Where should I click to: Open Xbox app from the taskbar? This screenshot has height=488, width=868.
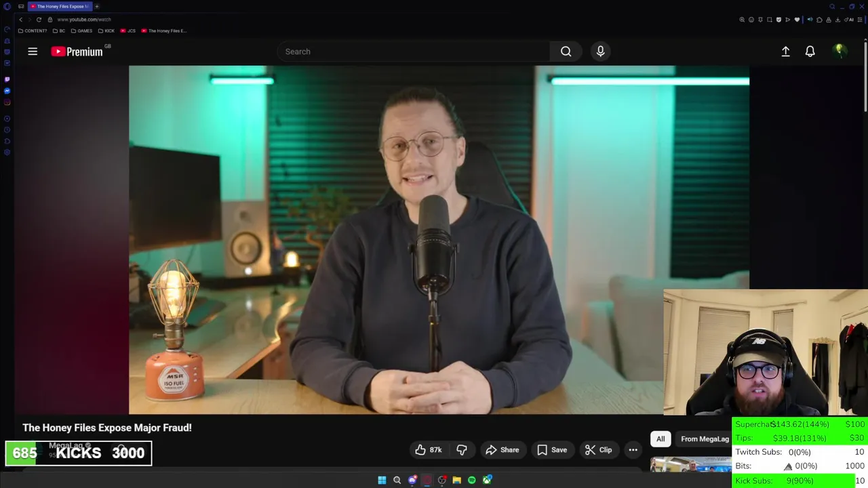pos(487,481)
